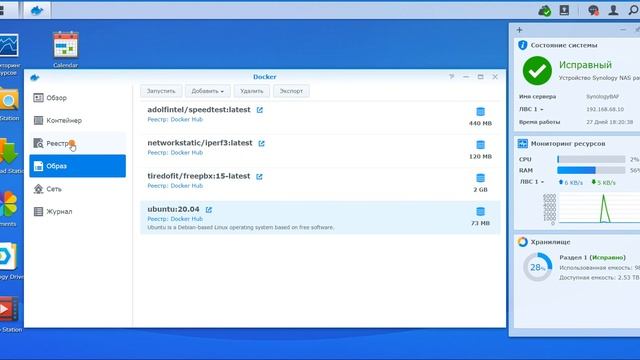Open the Хранилище widget title

pyautogui.click(x=550, y=242)
